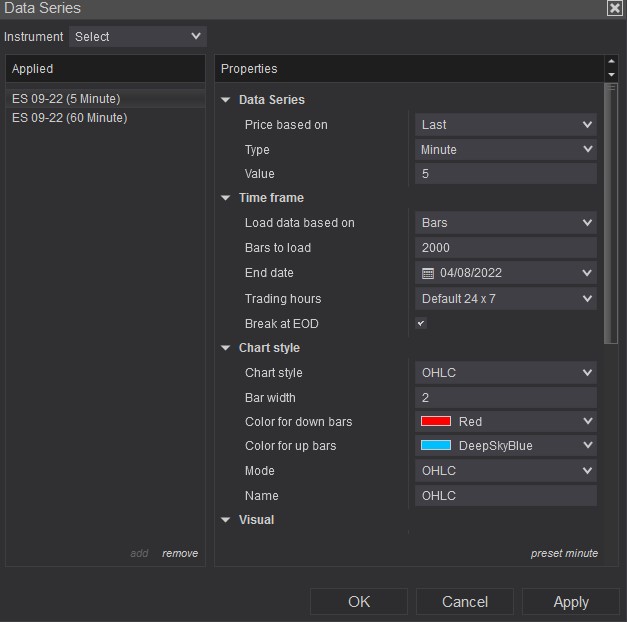Click the Apply button
Image resolution: width=627 pixels, height=622 pixels.
pyautogui.click(x=571, y=602)
